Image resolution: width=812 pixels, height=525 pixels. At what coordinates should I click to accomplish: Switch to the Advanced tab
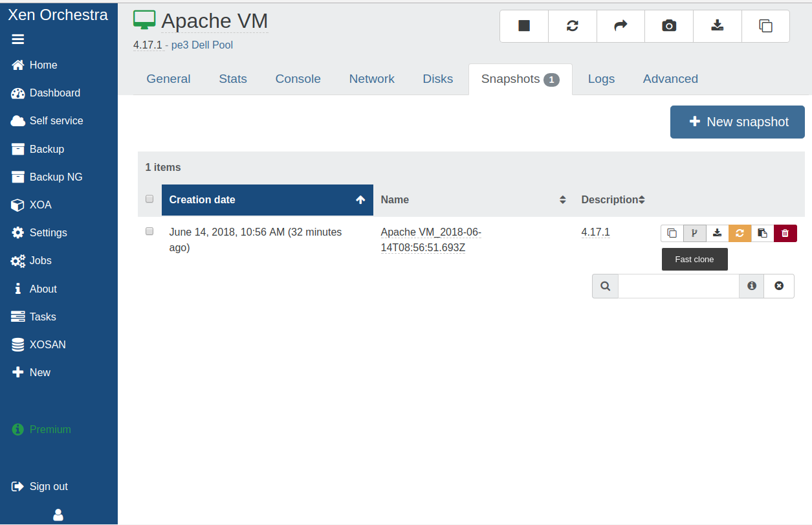[670, 79]
